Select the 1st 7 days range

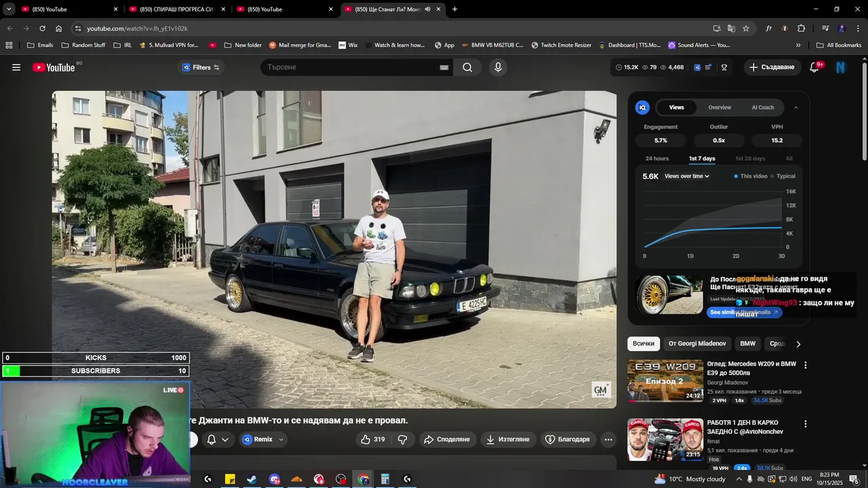click(702, 159)
